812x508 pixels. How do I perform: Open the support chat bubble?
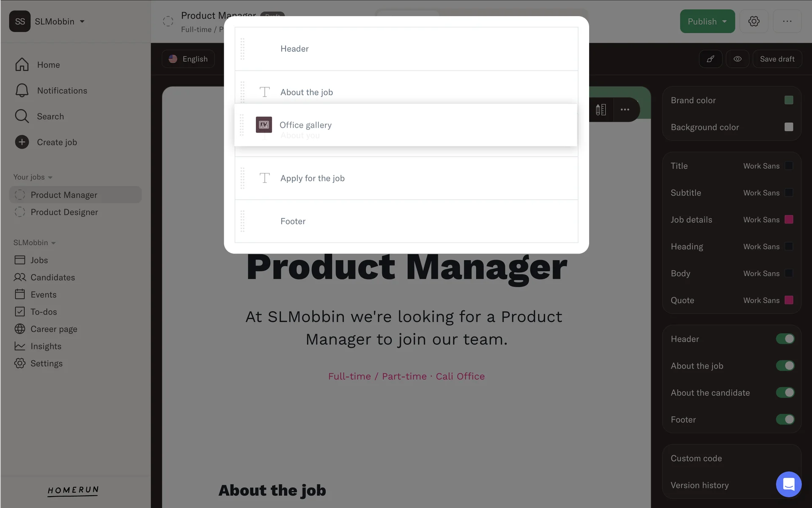(788, 484)
